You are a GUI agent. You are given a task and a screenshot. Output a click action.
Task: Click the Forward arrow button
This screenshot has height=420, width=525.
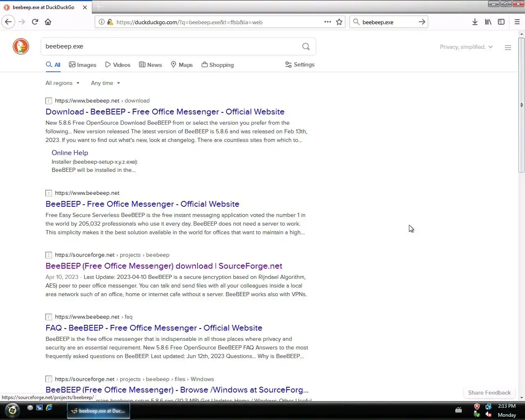pos(22,22)
